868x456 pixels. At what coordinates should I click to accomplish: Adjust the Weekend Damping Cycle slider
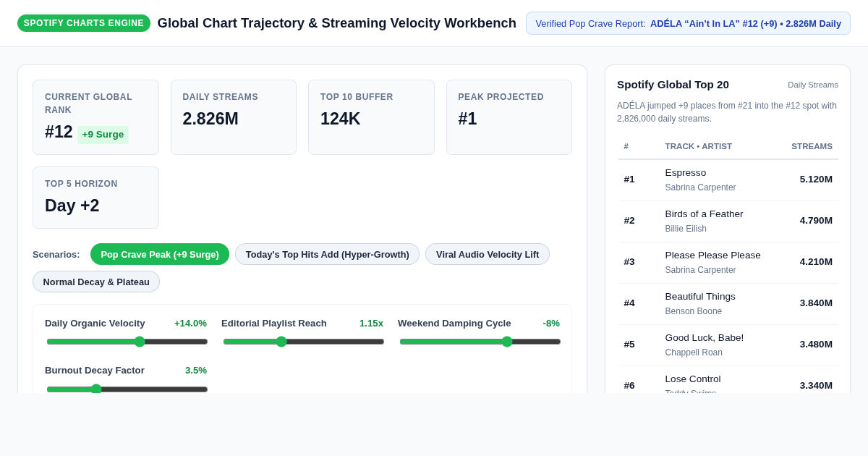[x=480, y=342]
